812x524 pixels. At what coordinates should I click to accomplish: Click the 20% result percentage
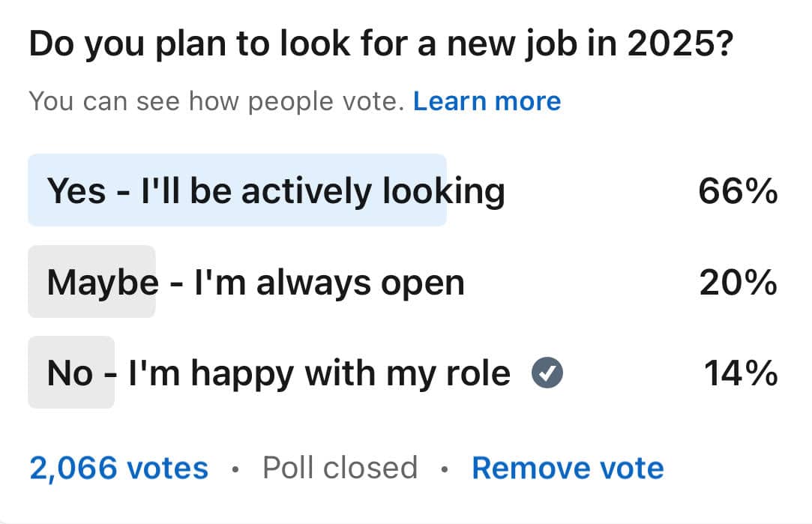click(737, 283)
